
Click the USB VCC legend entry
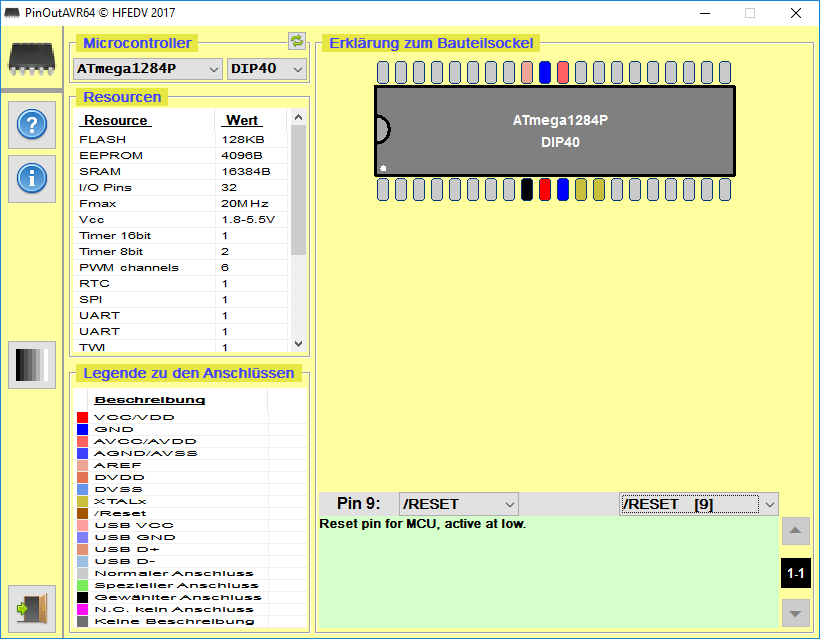coord(134,526)
